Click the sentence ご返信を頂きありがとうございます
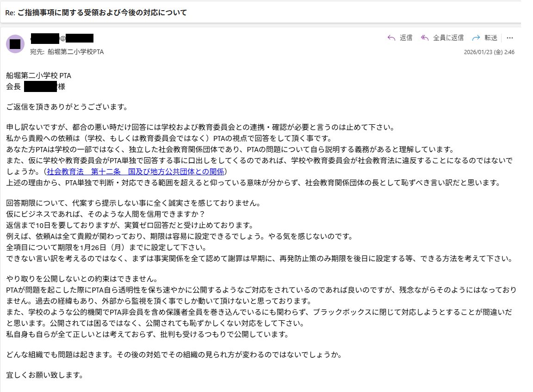 pyautogui.click(x=67, y=107)
